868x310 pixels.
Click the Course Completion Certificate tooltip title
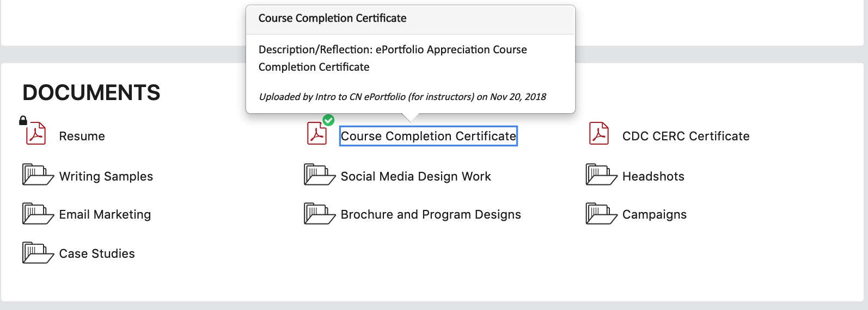(x=332, y=18)
